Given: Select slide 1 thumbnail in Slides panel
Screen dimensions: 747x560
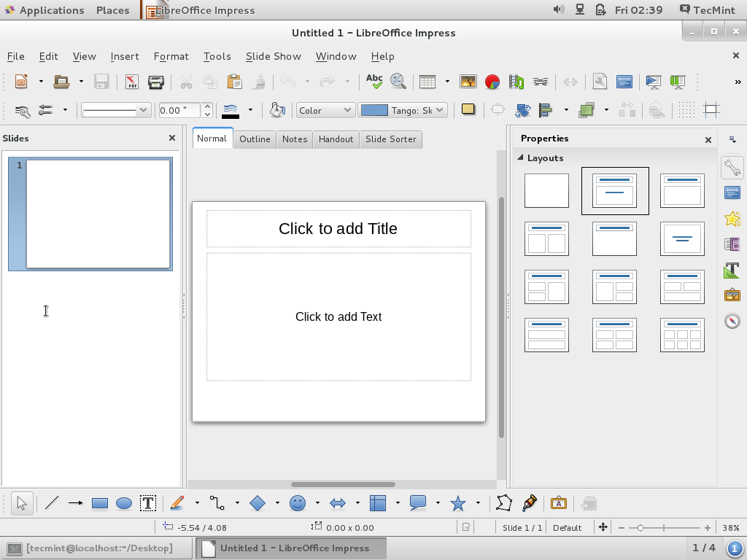Looking at the screenshot, I should 98,214.
